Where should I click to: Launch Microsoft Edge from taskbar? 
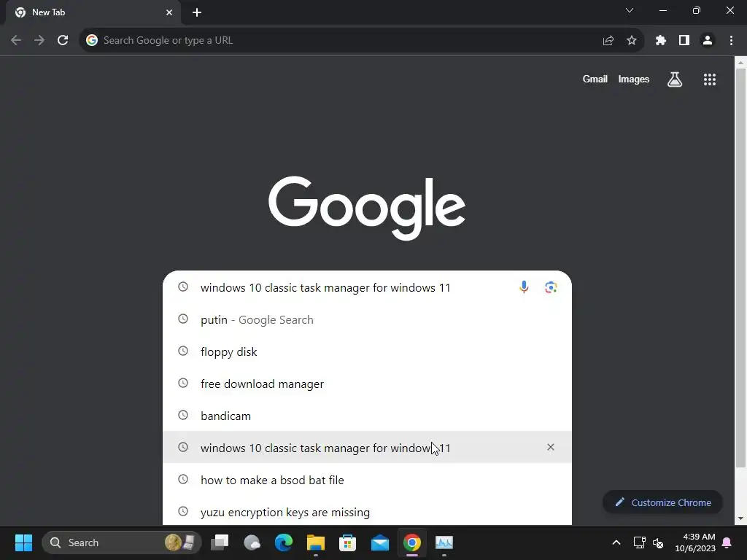(284, 542)
